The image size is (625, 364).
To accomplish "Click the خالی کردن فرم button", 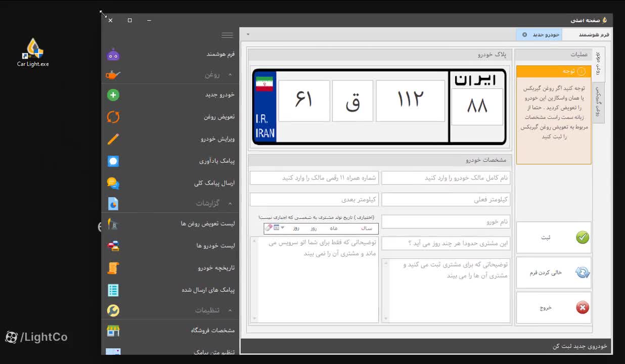I will 553,272.
